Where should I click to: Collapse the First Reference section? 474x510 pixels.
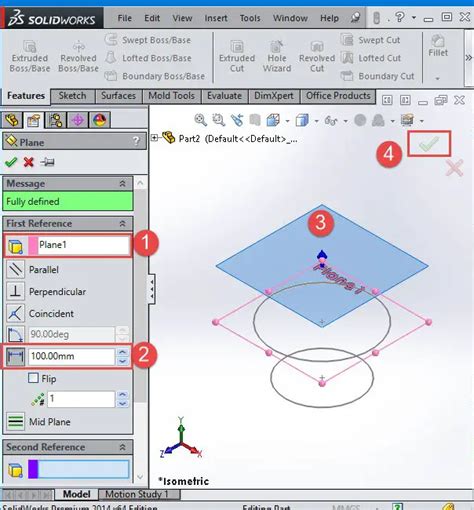[123, 224]
